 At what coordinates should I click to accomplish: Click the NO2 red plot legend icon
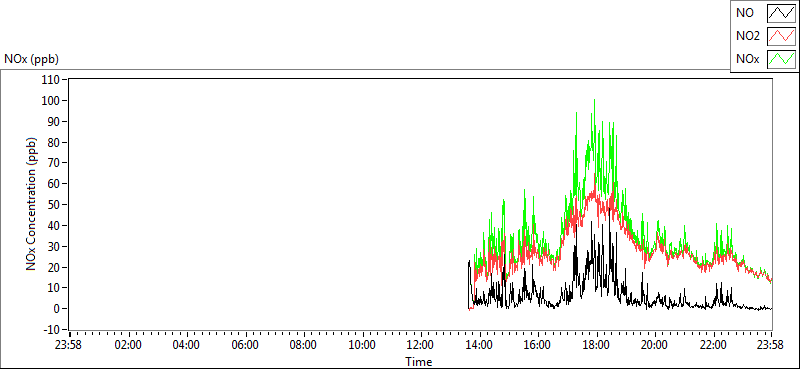click(782, 36)
